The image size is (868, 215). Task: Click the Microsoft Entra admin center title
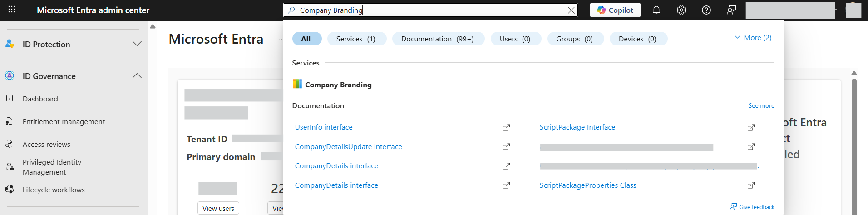93,10
